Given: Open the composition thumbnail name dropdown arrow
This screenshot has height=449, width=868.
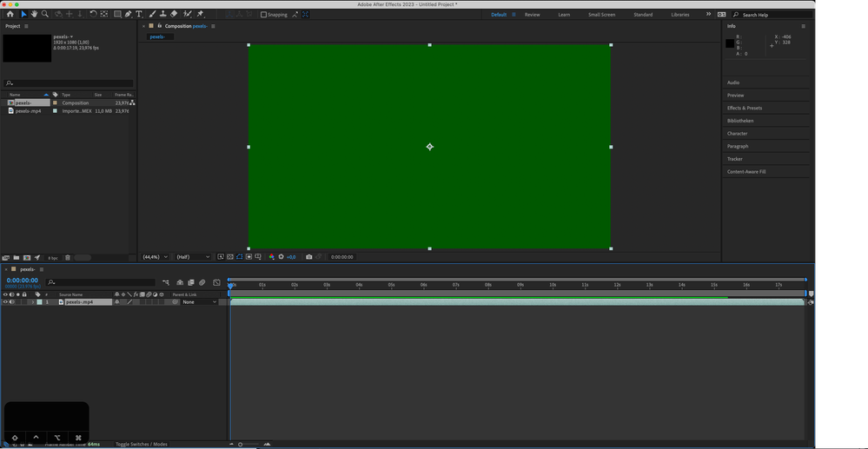Looking at the screenshot, I should (x=71, y=37).
